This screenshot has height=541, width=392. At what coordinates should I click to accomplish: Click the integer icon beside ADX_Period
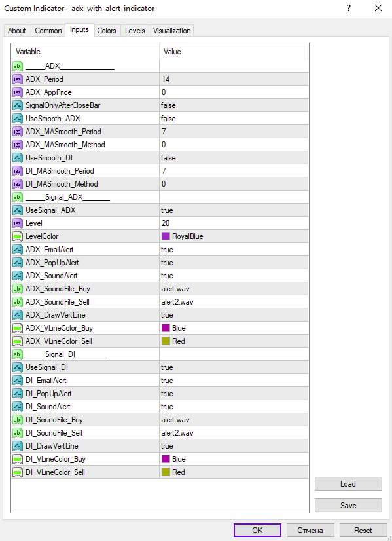(x=18, y=79)
